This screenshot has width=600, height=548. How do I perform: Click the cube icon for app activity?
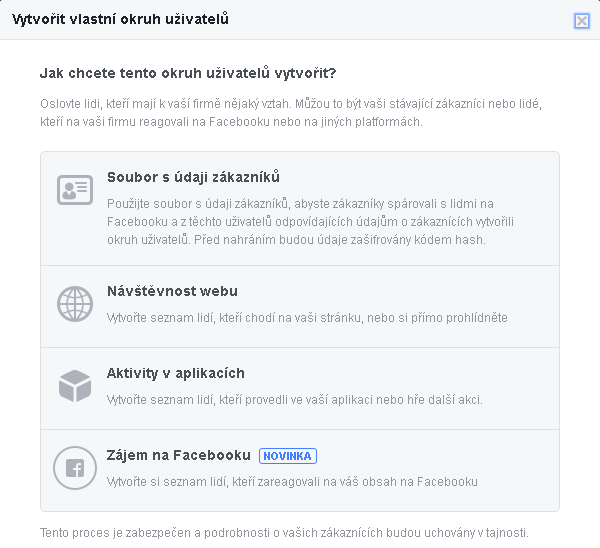click(75, 386)
